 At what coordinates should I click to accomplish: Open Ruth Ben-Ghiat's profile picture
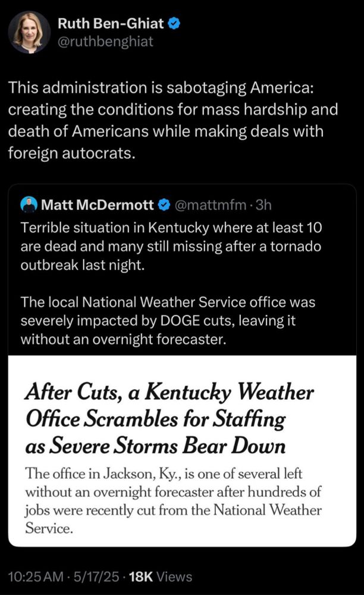(x=29, y=32)
